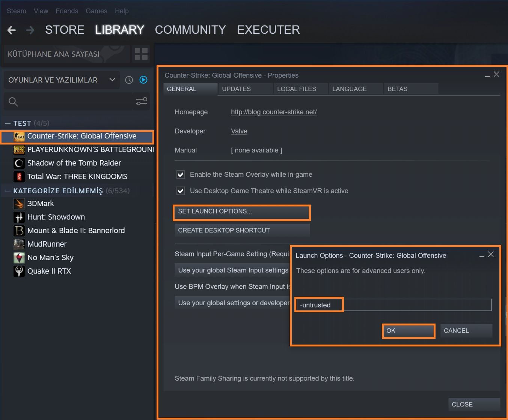
Task: Open the blog.counter-strike.net homepage link
Action: pyautogui.click(x=274, y=112)
